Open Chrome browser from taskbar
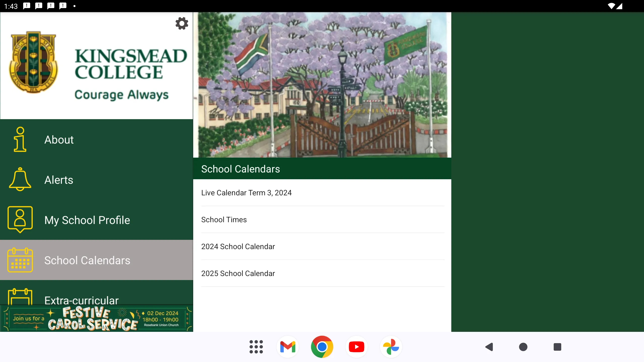 click(322, 346)
